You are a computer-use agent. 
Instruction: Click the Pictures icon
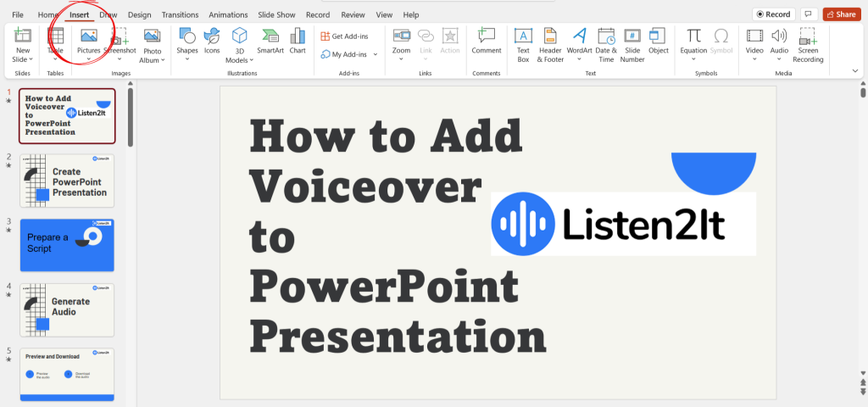click(x=88, y=36)
